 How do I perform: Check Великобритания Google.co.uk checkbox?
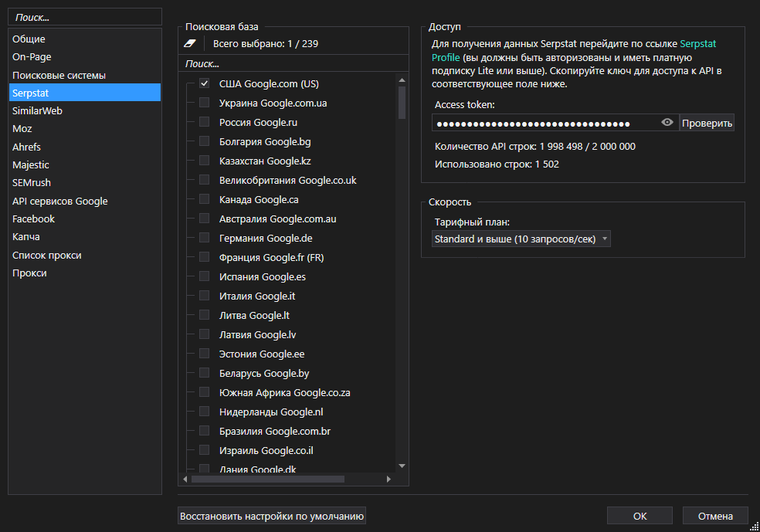[204, 180]
